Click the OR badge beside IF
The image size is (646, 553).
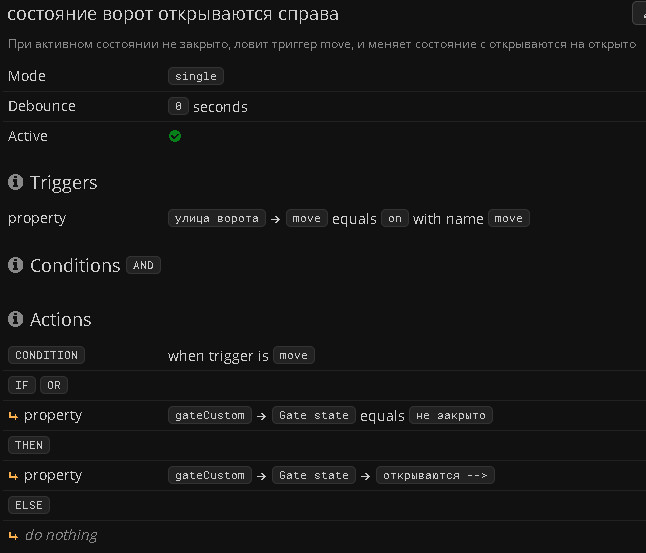[54, 385]
